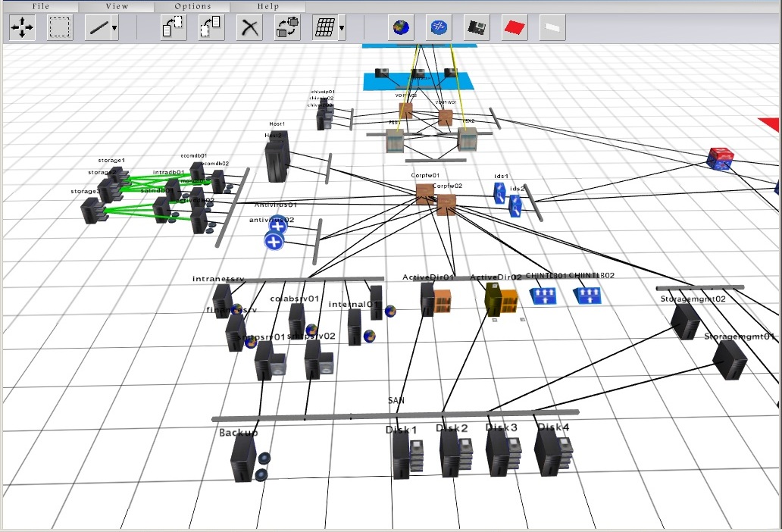The width and height of the screenshot is (782, 532).
Task: Click the delete X tool icon
Action: pos(249,27)
